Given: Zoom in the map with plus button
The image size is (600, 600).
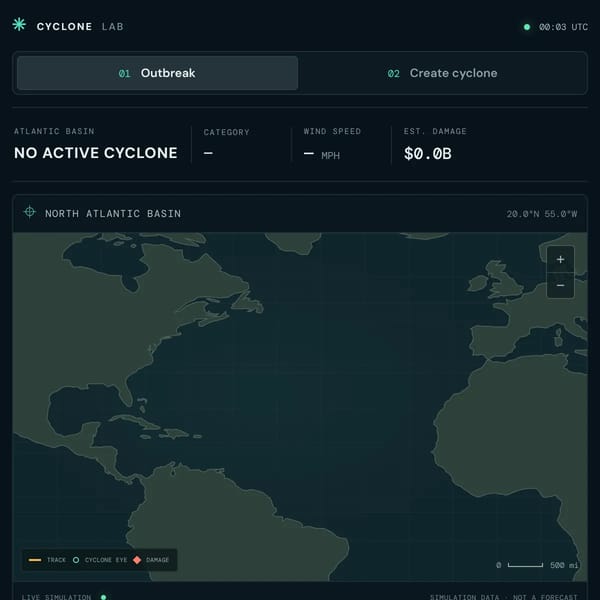Looking at the screenshot, I should [x=560, y=259].
